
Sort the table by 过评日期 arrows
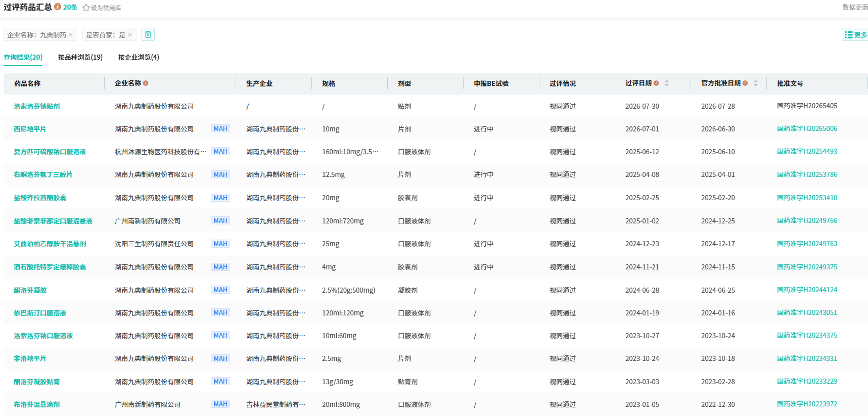(667, 83)
